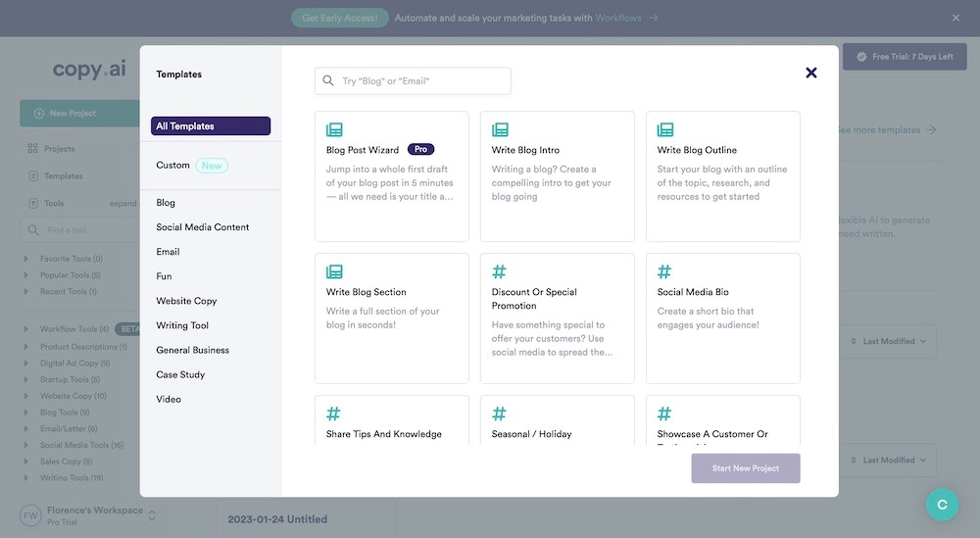Click the Write Blog Intro newspaper icon
Screen dimensions: 980x538
click(x=500, y=129)
